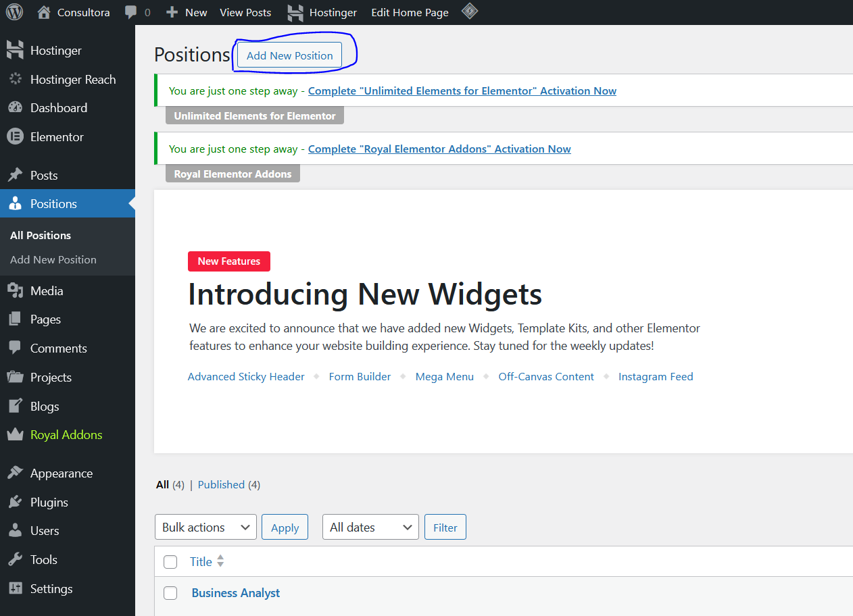Show only Published positions
This screenshot has height=616, width=853.
pos(221,484)
